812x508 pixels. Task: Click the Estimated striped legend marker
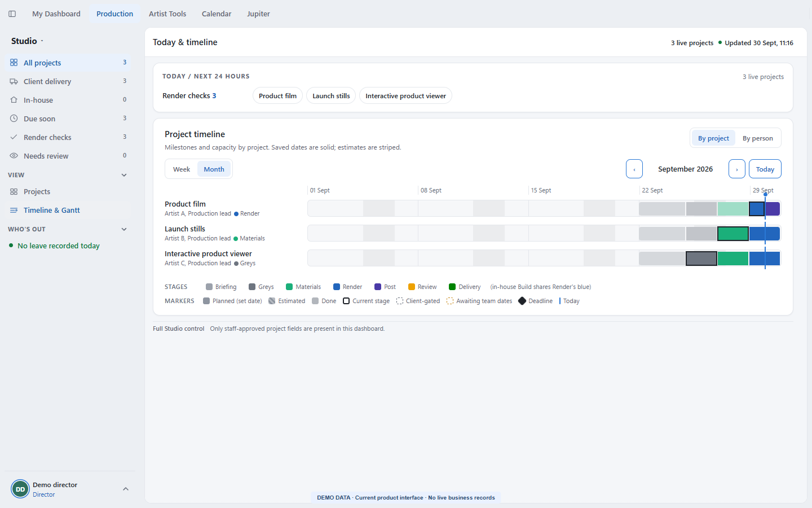click(272, 301)
